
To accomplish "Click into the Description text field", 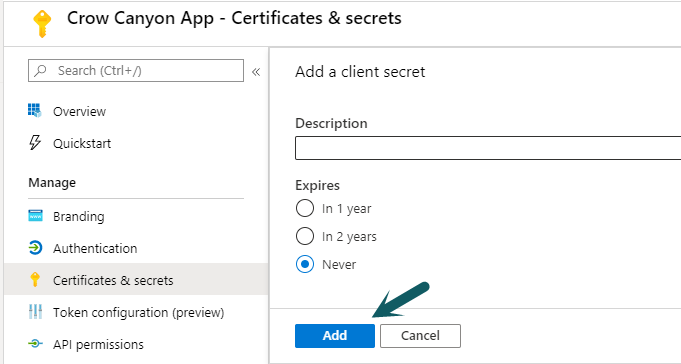I will click(488, 148).
